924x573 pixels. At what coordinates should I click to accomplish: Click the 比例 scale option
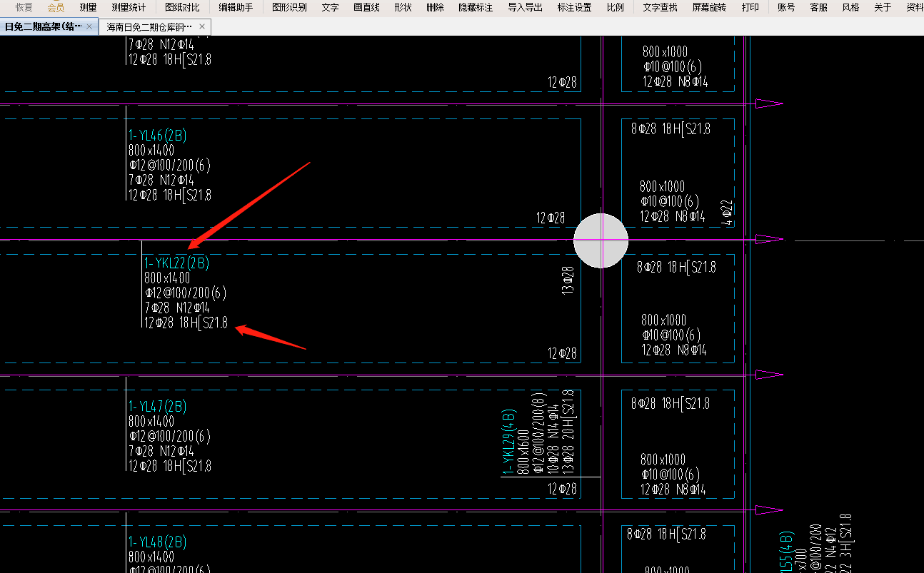615,7
